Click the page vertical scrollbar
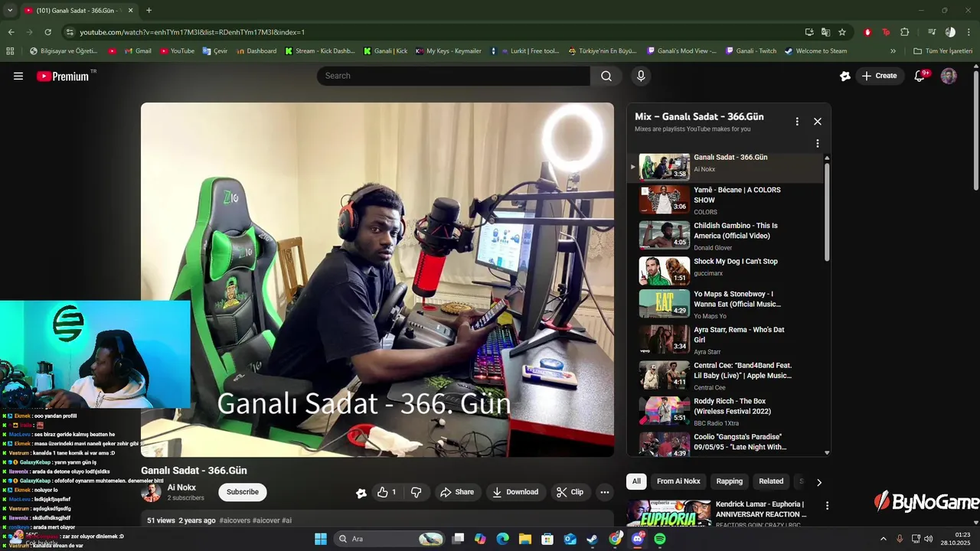Screen dimensions: 980x551 [975, 130]
